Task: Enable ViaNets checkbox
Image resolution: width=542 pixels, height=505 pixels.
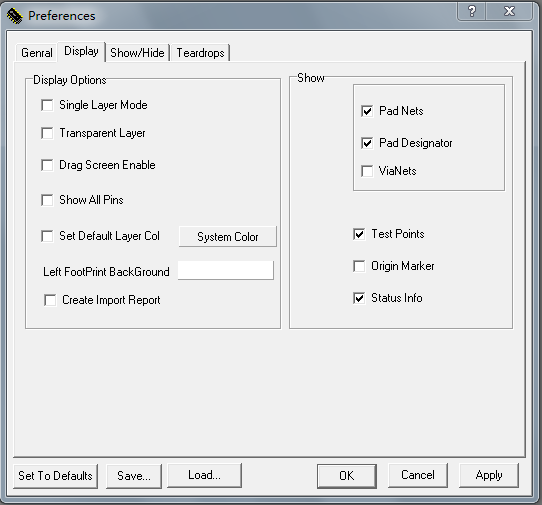Action: click(367, 171)
